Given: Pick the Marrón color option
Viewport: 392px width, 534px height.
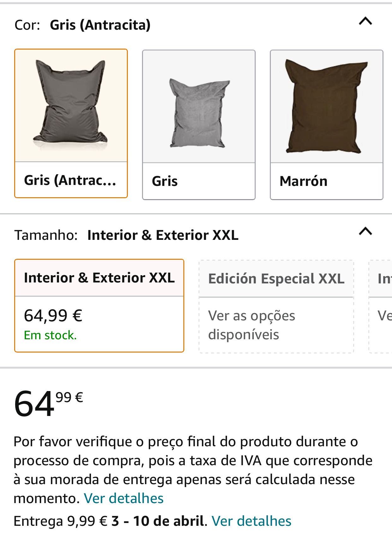Looking at the screenshot, I should (x=327, y=125).
